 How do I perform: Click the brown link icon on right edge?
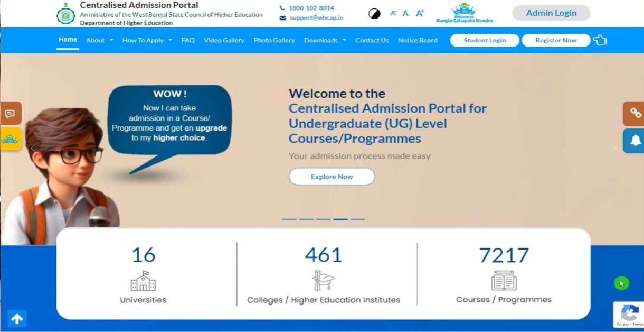[x=635, y=113]
